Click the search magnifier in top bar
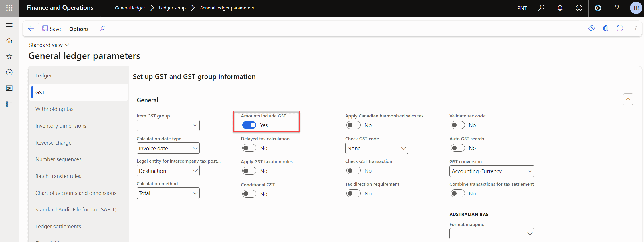The width and height of the screenshot is (644, 242). pos(541,8)
